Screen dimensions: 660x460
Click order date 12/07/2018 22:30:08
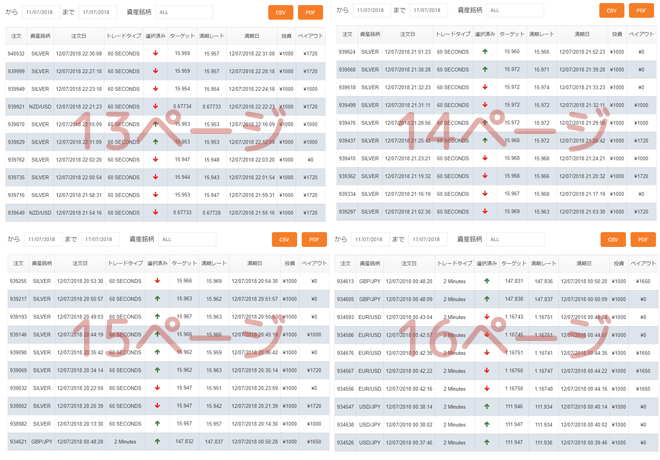point(79,53)
